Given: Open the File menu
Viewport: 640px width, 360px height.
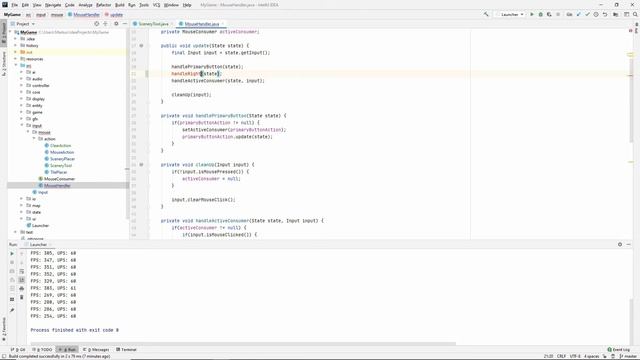Looking at the screenshot, I should (x=14, y=5).
